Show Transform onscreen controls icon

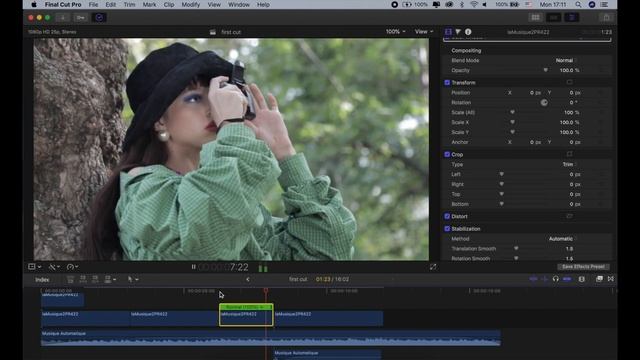[569, 82]
